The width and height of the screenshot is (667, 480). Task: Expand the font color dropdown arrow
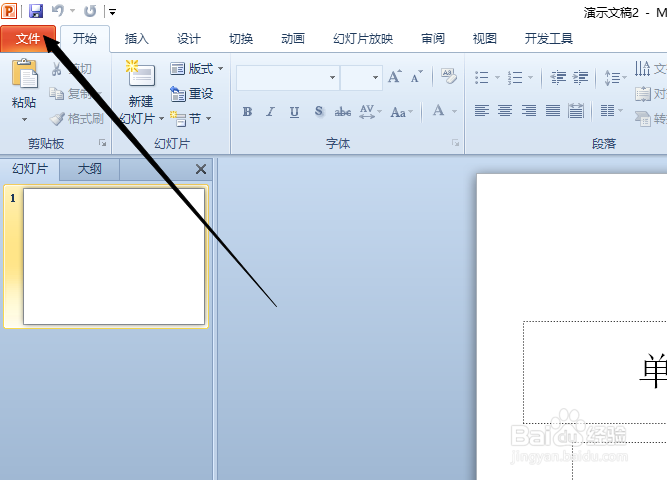point(454,111)
